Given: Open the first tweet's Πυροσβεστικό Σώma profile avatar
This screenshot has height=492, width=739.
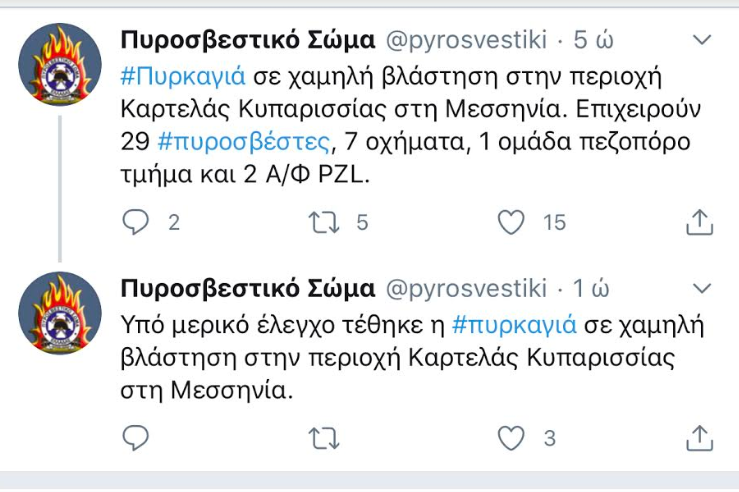Looking at the screenshot, I should 60,65.
